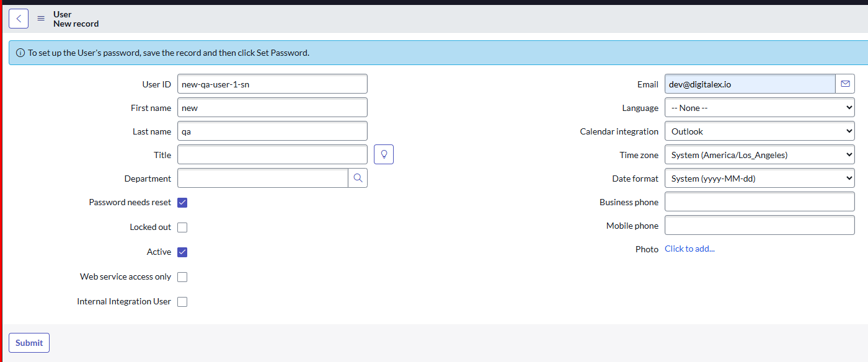Enable Web service access only
This screenshot has width=868, height=362.
point(182,277)
